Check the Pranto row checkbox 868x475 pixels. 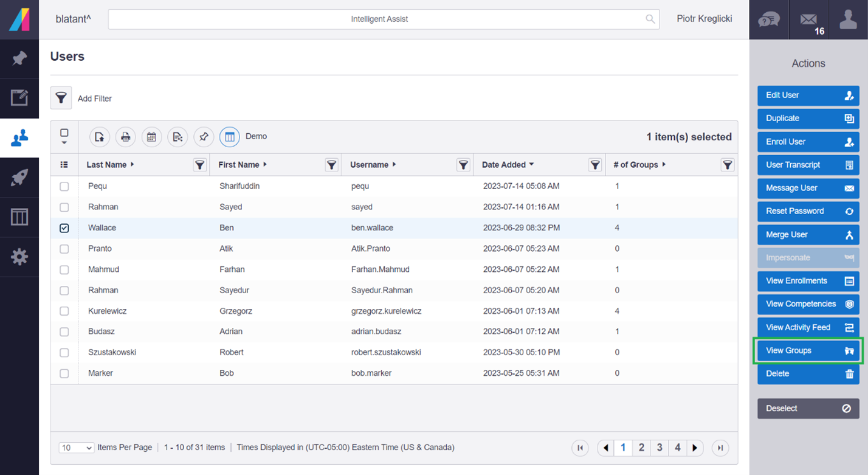(64, 249)
